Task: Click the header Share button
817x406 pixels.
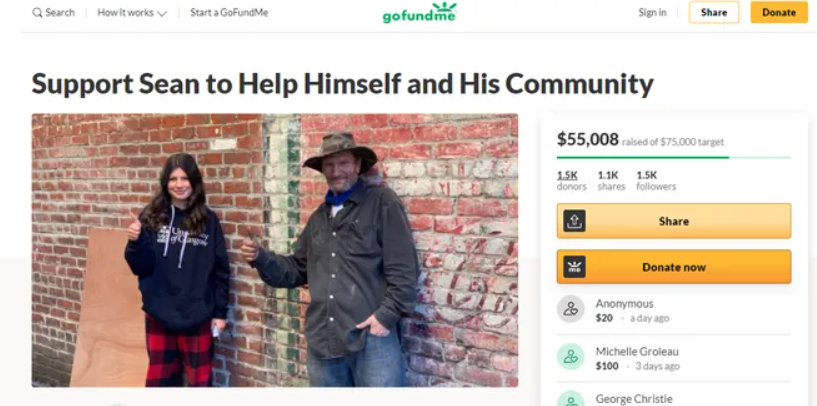Action: pyautogui.click(x=714, y=13)
